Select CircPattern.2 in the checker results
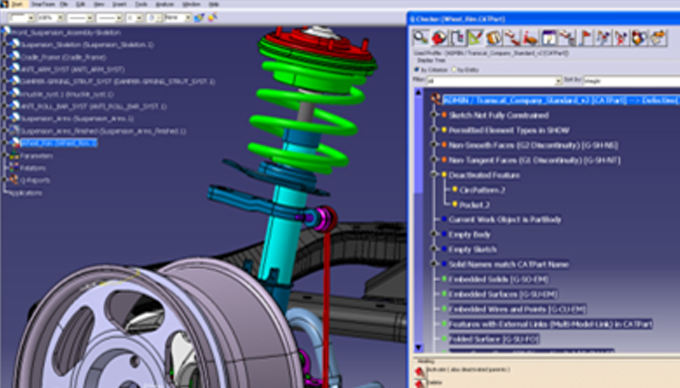This screenshot has width=680, height=388. [482, 190]
